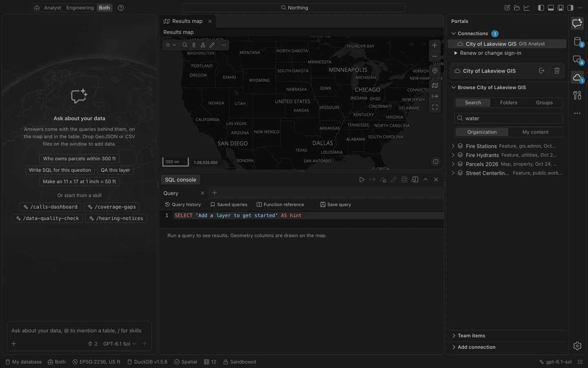Click the location pin icon on the map
The image size is (588, 368).
[x=435, y=71]
